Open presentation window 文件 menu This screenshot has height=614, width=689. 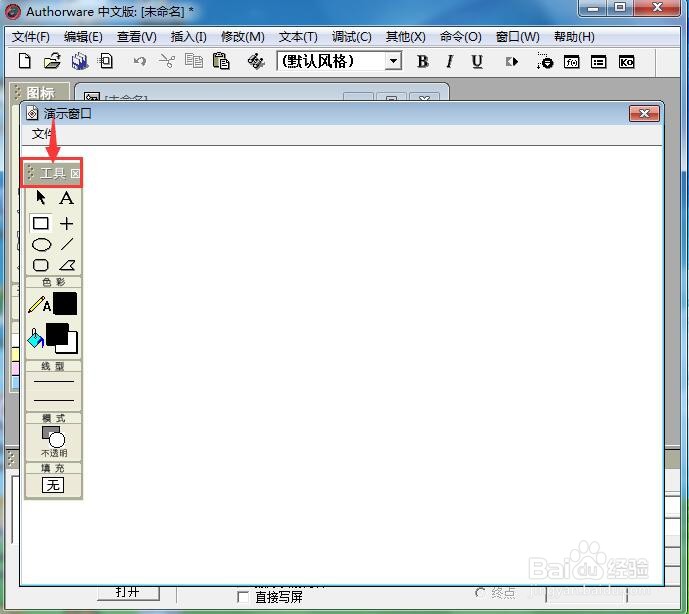(x=42, y=134)
